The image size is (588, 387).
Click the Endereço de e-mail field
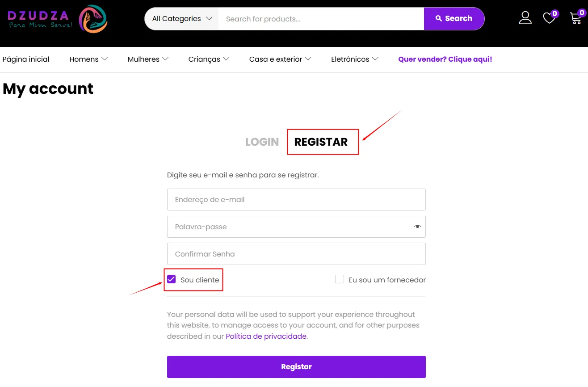[296, 199]
